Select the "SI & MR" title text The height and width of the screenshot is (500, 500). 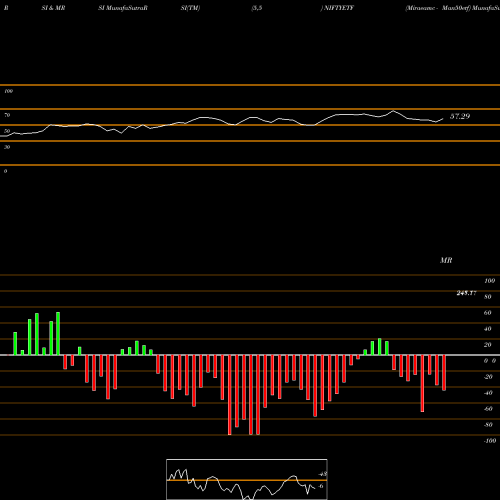[x=53, y=8]
